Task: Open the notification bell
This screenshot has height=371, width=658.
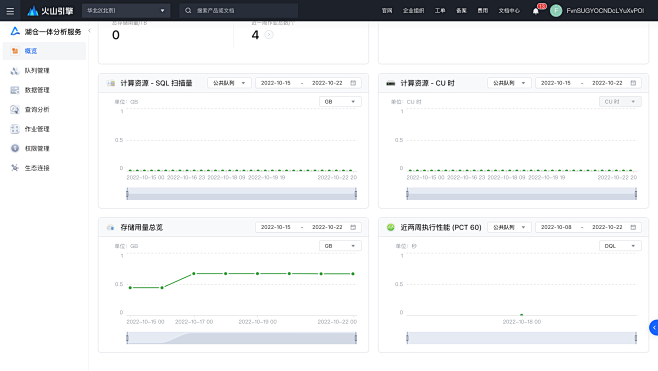Action: click(536, 11)
